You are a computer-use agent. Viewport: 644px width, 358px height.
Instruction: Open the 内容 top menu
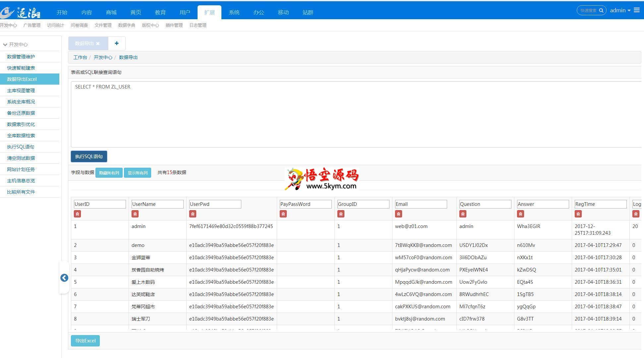pos(87,13)
